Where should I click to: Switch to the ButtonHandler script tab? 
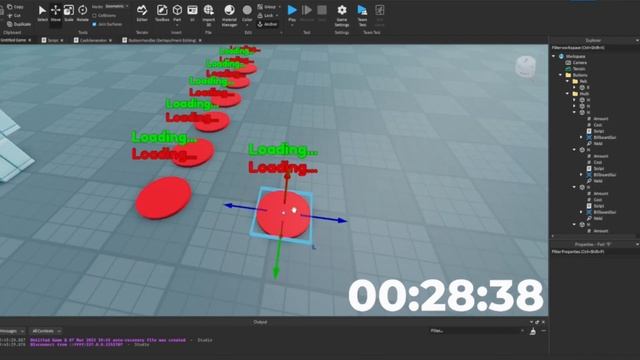(x=162, y=40)
